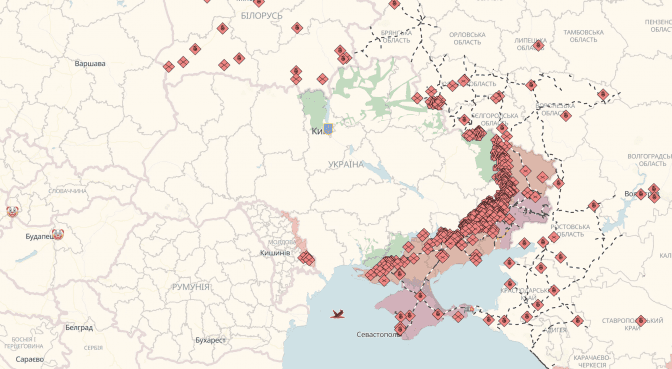Select the marker overlapping the Volgograd city name
672x369 pixels.
(x=641, y=194)
